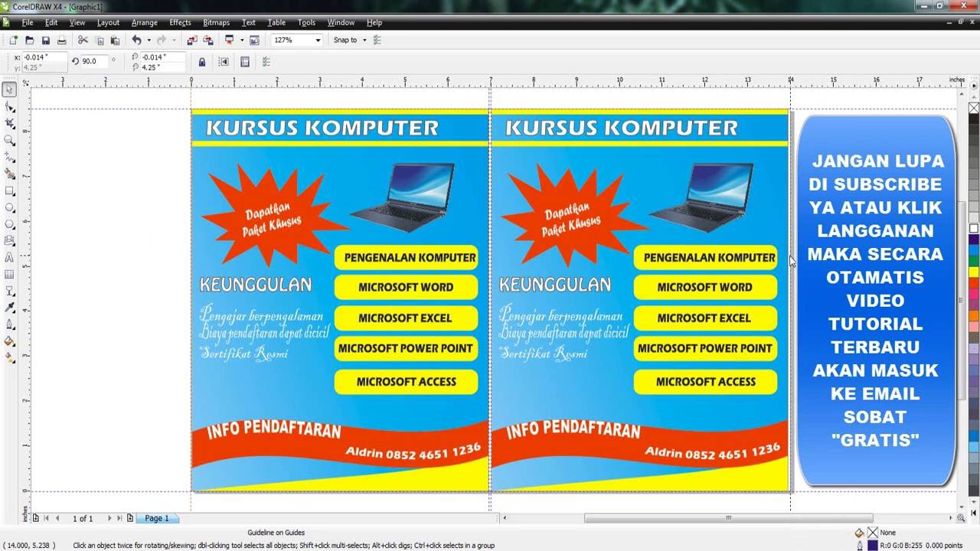Click the Copy icon
Viewport: 980px width, 551px height.
[99, 40]
